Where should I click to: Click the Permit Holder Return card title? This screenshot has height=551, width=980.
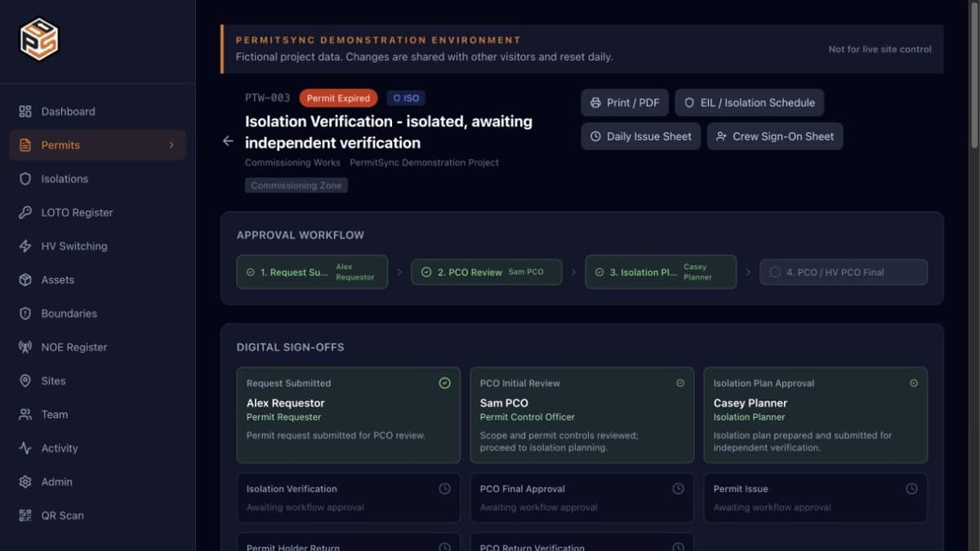293,547
